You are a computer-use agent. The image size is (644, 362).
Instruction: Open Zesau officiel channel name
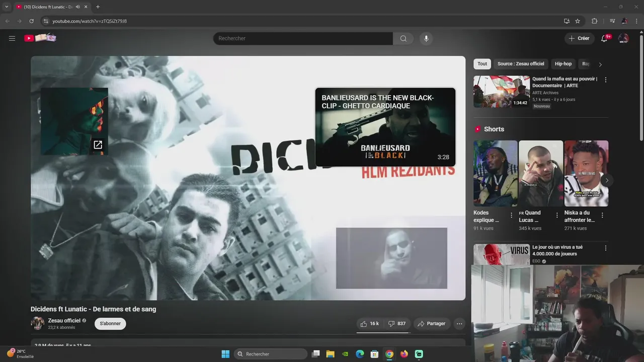pyautogui.click(x=64, y=320)
